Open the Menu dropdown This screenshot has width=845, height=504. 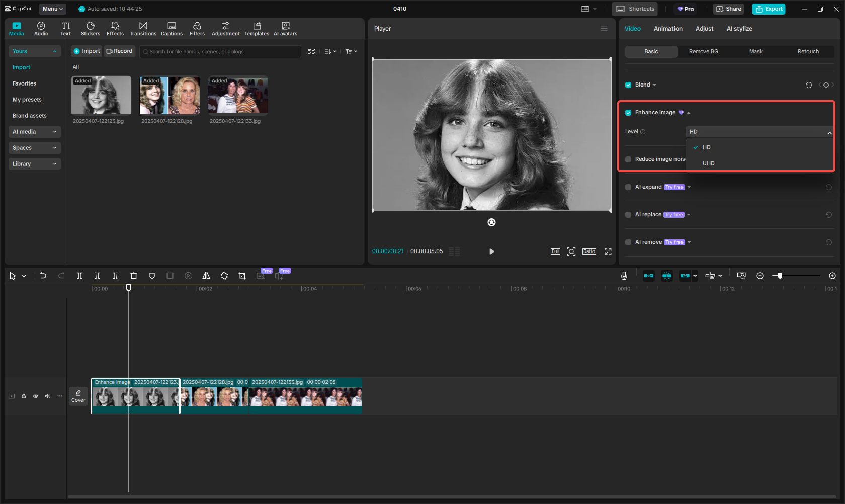click(53, 9)
